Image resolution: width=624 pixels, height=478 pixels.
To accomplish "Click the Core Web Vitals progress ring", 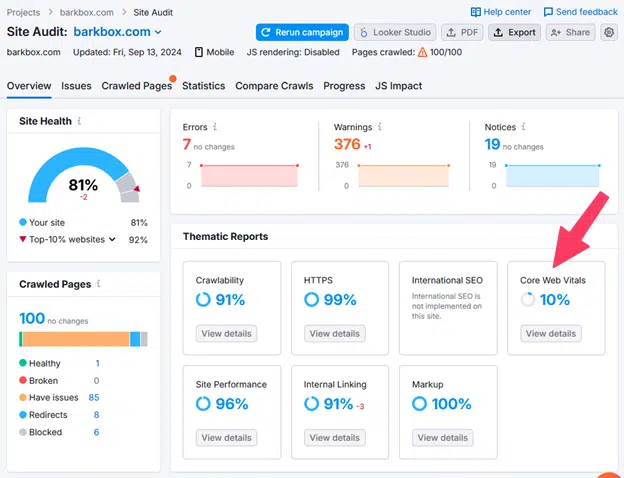I will (x=528, y=299).
